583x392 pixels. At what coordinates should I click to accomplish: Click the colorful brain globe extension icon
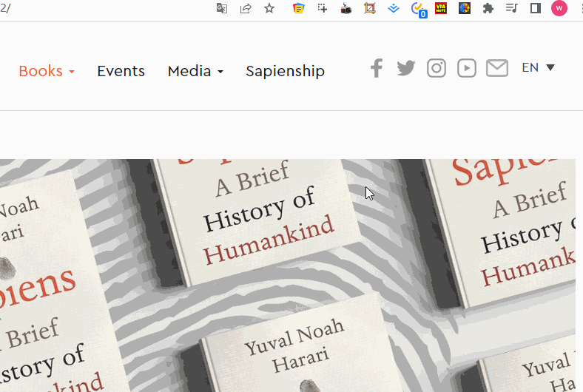click(x=465, y=8)
